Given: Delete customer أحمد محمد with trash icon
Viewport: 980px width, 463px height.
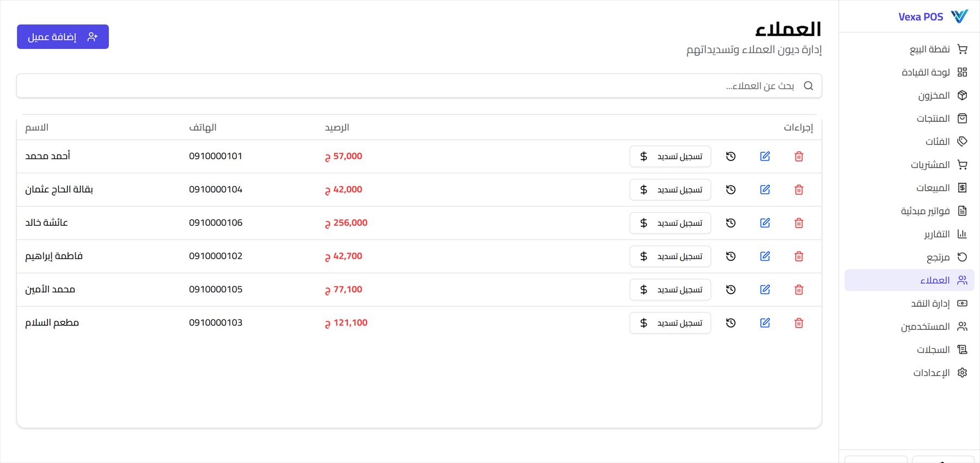Looking at the screenshot, I should click(799, 157).
